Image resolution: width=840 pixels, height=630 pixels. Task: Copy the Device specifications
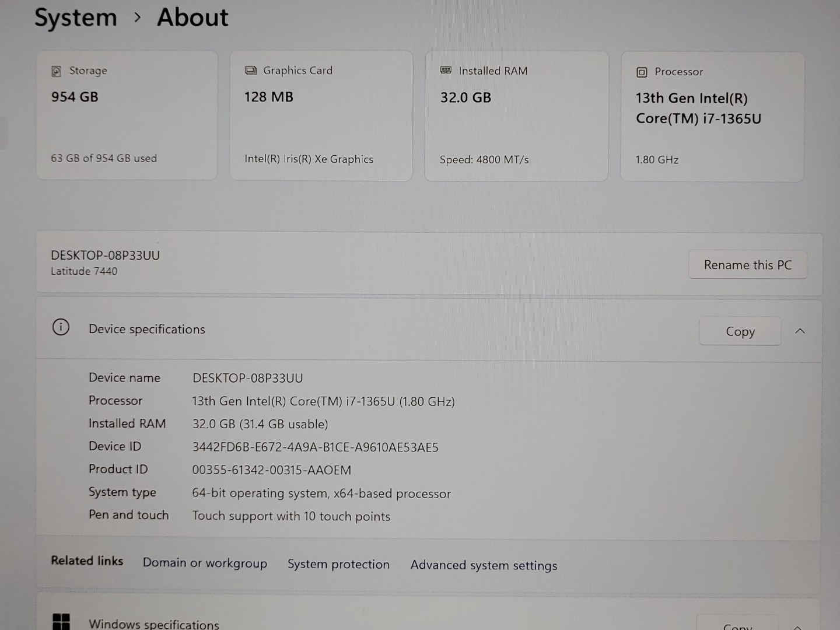740,331
